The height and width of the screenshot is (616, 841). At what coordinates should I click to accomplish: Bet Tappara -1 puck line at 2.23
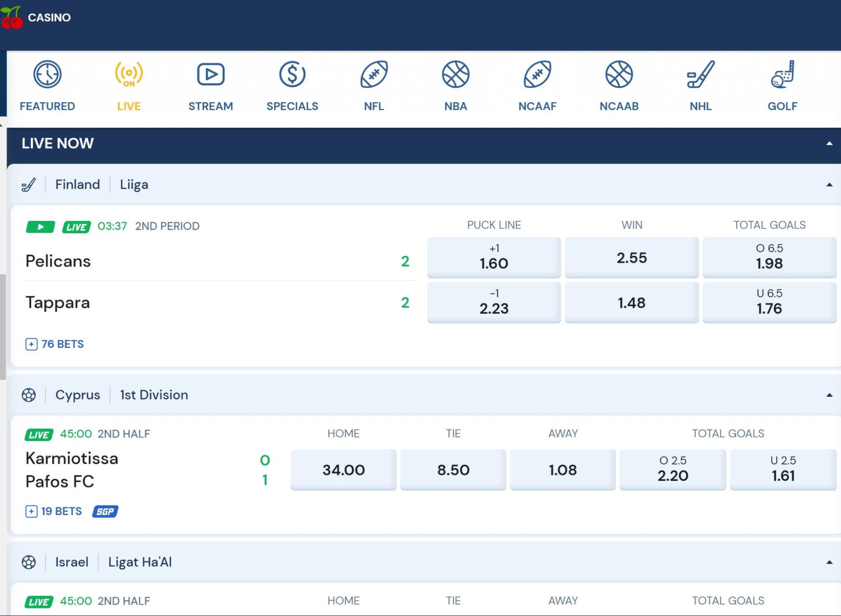coord(494,302)
